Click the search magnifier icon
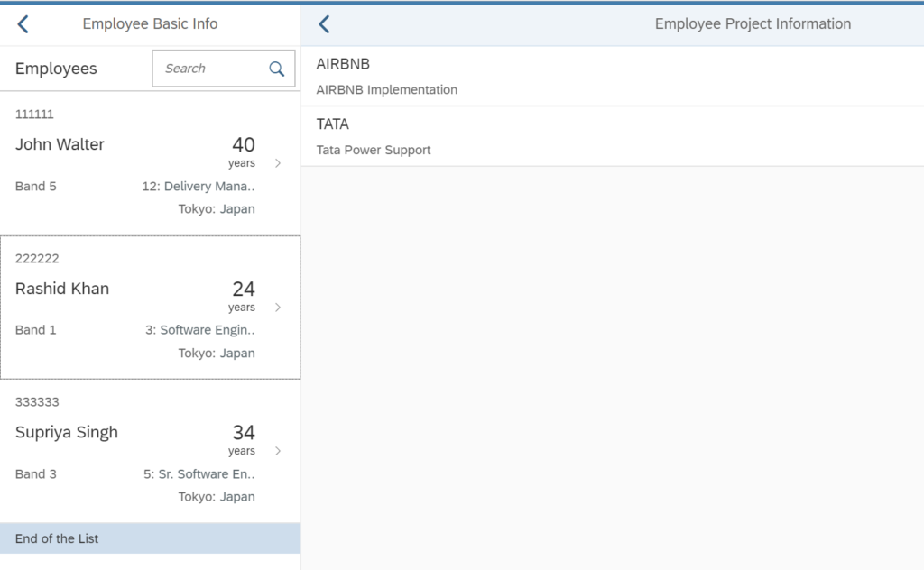924x570 pixels. tap(276, 69)
